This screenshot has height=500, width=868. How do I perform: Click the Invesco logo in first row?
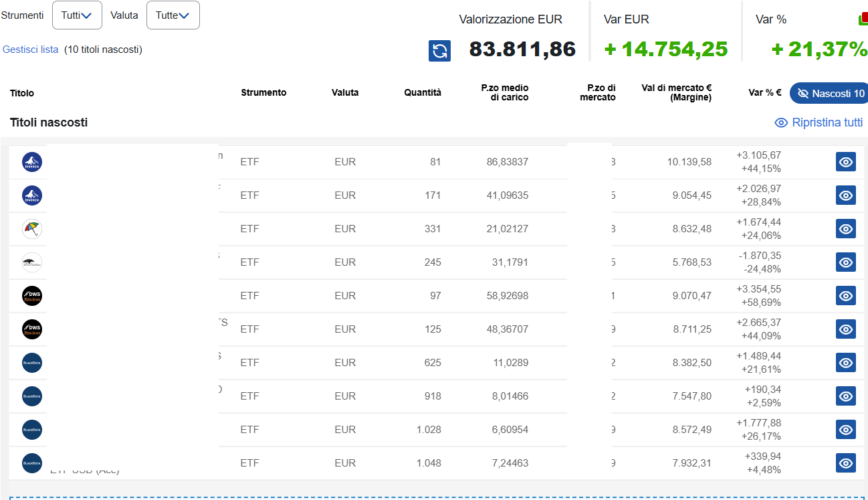pos(32,162)
